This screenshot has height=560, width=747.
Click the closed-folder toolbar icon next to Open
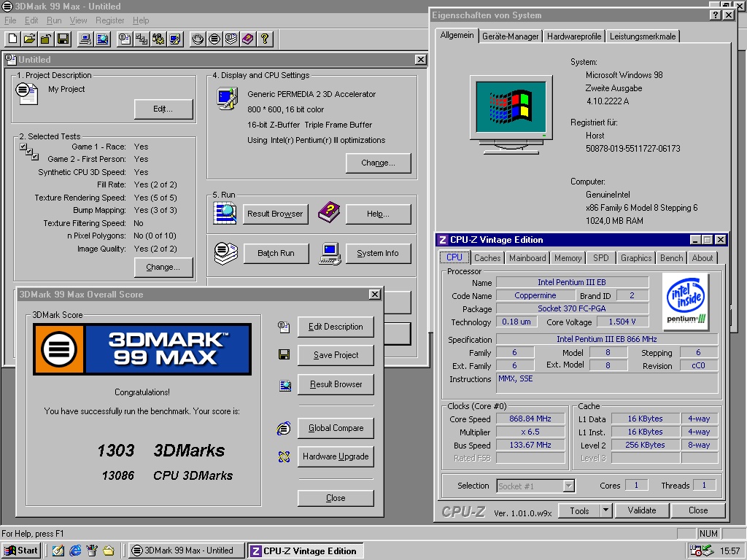point(46,39)
